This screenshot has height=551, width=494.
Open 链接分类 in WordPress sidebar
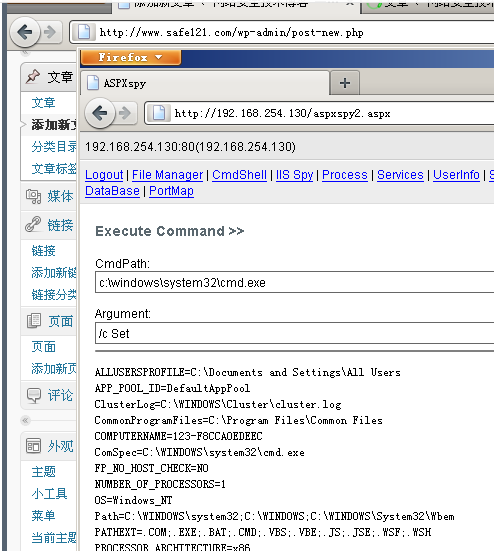click(x=54, y=294)
